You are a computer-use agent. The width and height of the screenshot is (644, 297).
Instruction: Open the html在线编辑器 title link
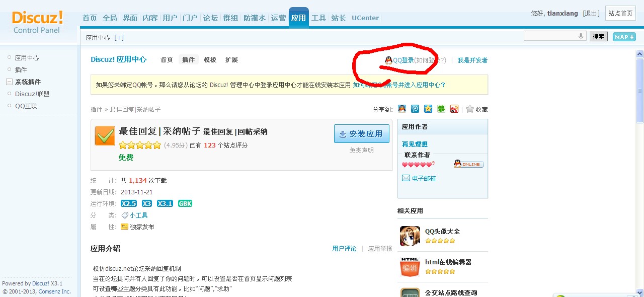click(448, 262)
